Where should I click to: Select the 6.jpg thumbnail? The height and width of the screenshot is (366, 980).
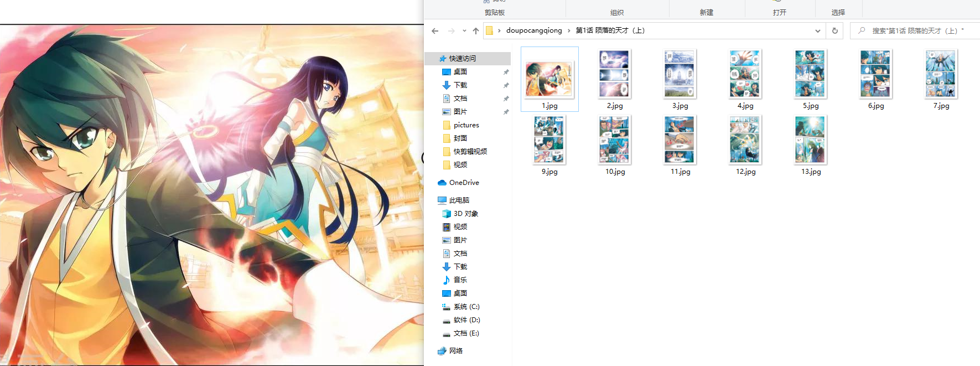(x=876, y=74)
